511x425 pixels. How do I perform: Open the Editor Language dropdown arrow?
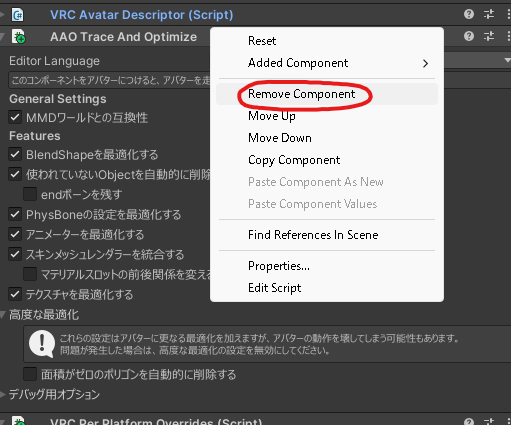(x=507, y=60)
